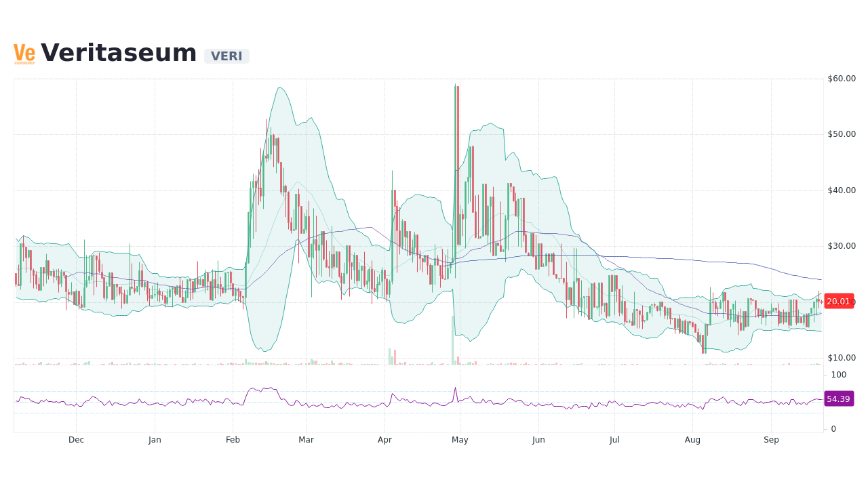
Task: Click the Jul label on time axis
Action: coord(614,440)
